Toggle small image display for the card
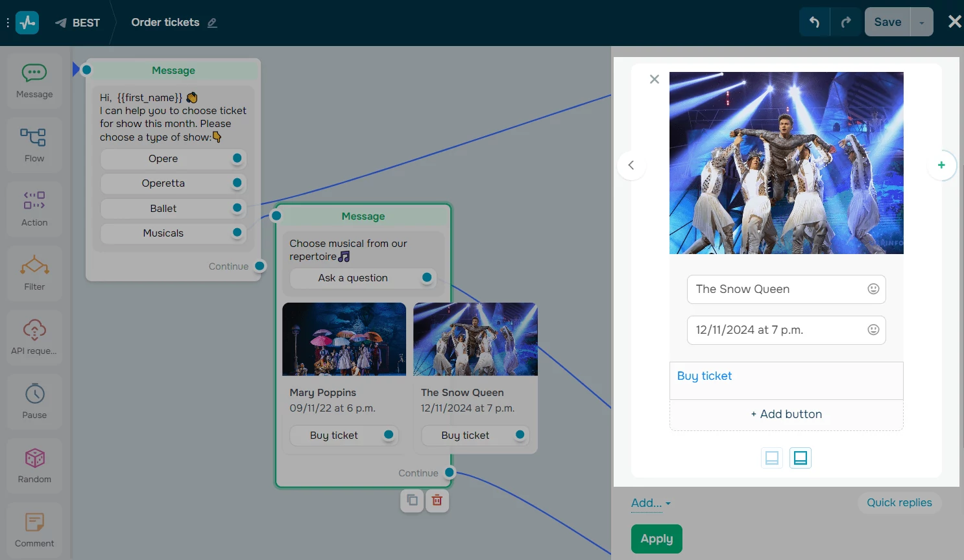 [771, 458]
